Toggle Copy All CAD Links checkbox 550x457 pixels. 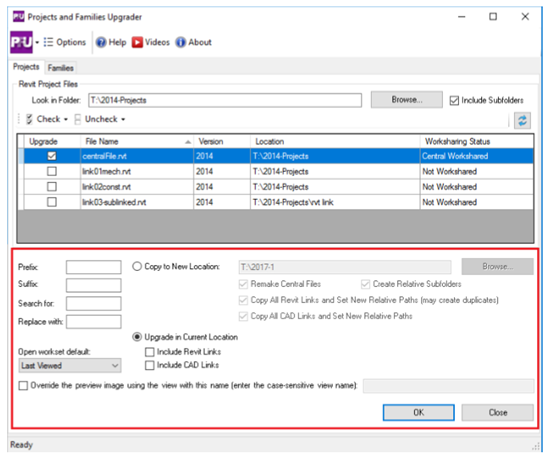point(243,316)
